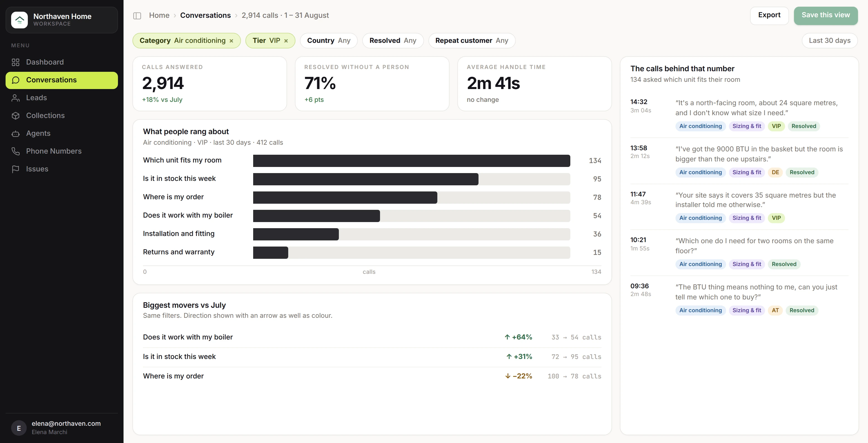Click the 'Biggest movers vs July' heading
Image resolution: width=868 pixels, height=443 pixels.
tap(184, 305)
